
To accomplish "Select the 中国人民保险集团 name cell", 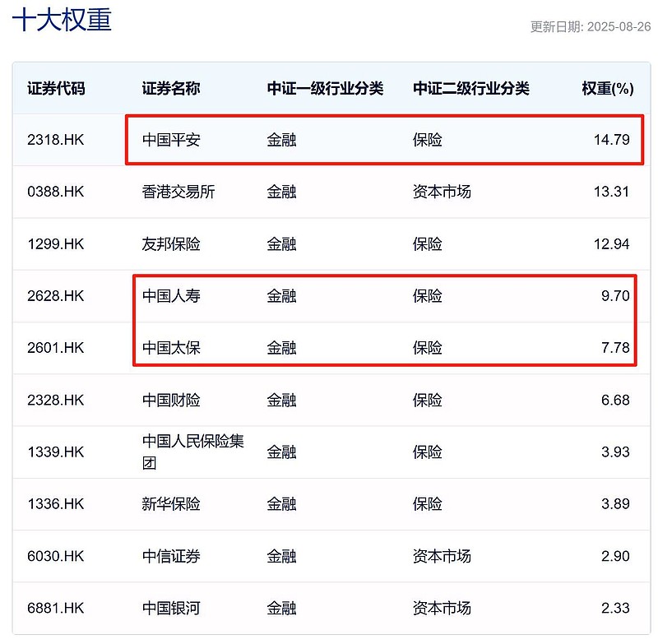I will point(193,452).
